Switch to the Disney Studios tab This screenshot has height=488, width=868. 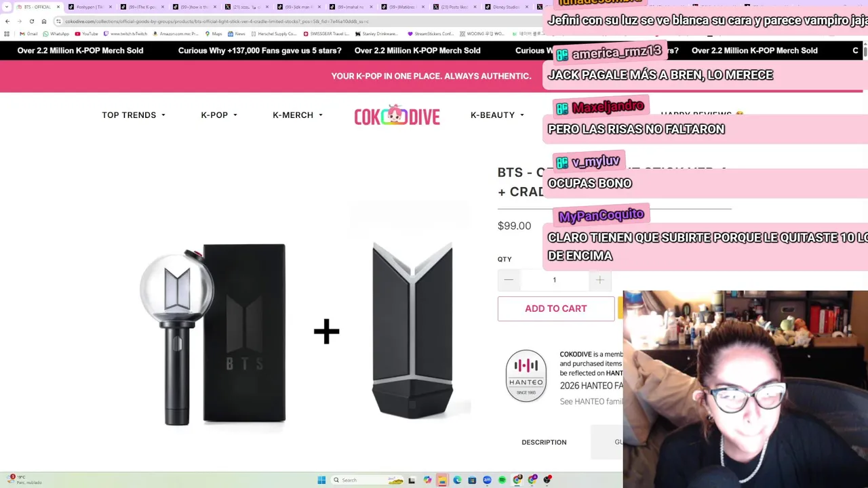pos(506,7)
